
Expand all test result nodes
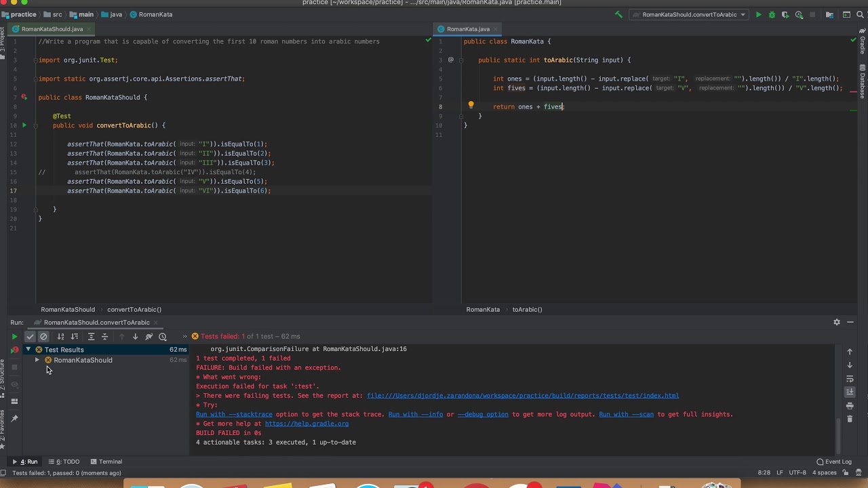91,336
